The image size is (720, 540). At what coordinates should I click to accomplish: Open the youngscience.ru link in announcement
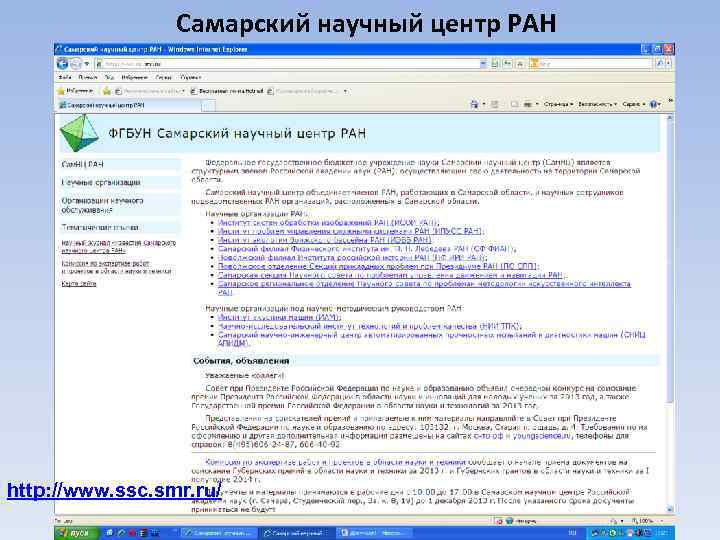(x=541, y=436)
